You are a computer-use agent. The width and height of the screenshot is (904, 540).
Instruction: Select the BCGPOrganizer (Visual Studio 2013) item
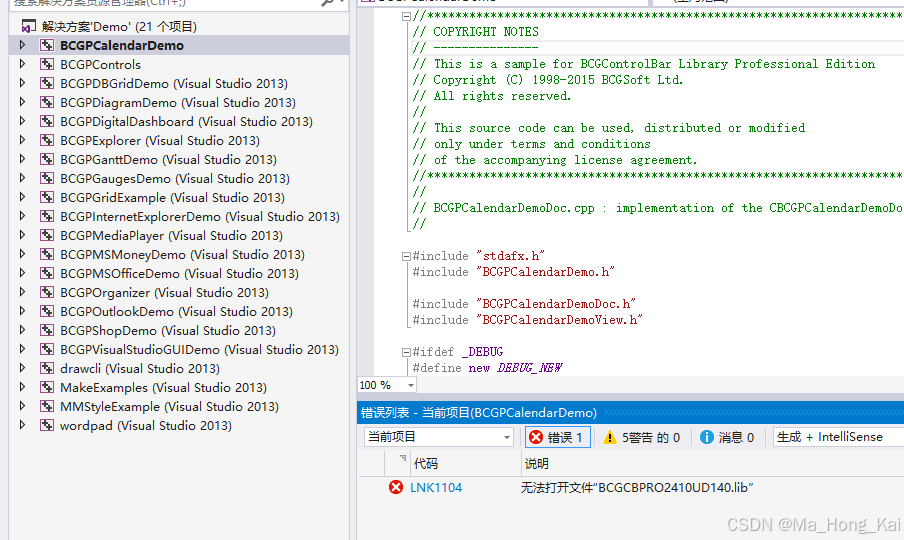(x=164, y=292)
